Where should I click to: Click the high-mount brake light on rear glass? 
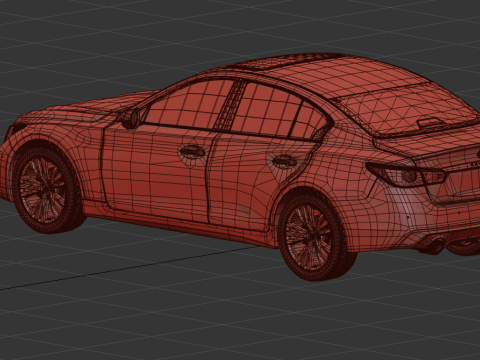tap(430, 123)
